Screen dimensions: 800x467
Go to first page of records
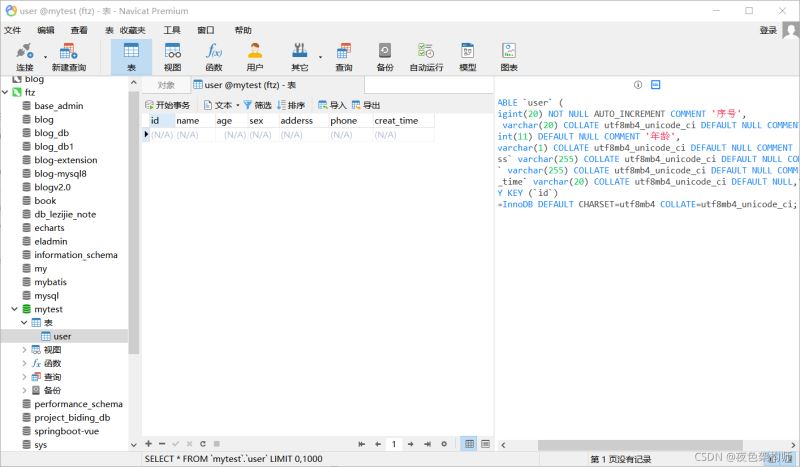click(x=362, y=444)
